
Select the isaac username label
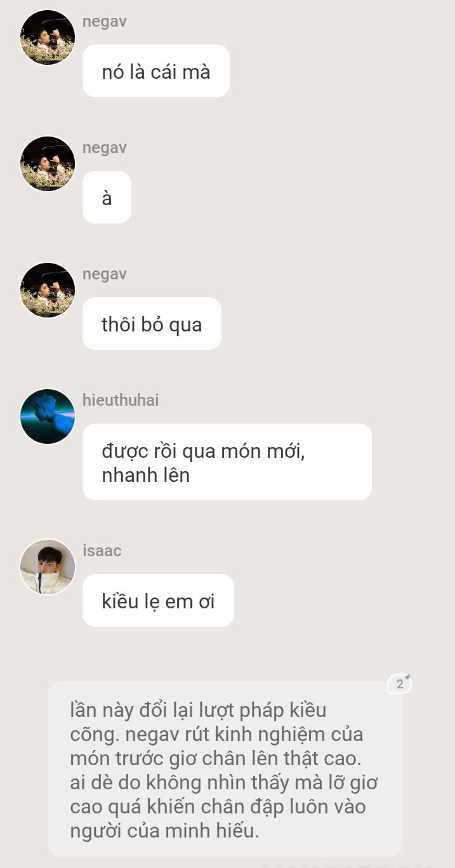pyautogui.click(x=102, y=551)
